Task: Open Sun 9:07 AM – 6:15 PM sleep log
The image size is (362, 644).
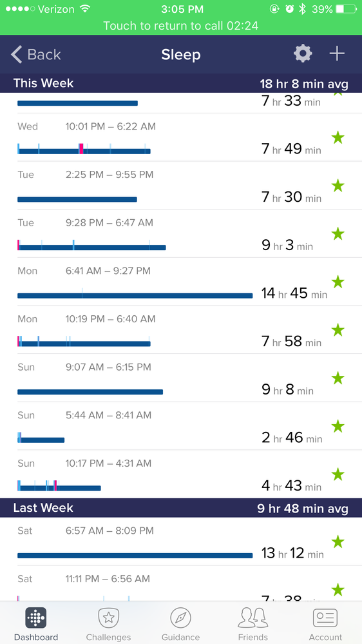Action: point(181,378)
